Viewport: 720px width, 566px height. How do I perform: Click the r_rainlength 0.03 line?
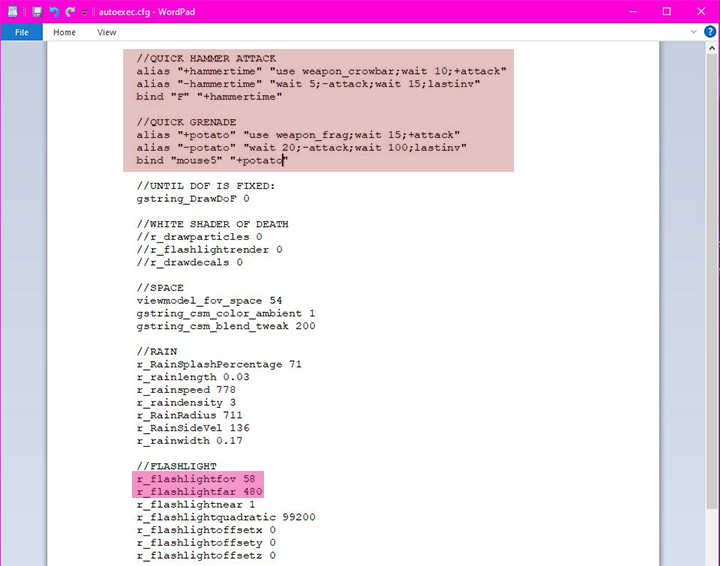193,377
